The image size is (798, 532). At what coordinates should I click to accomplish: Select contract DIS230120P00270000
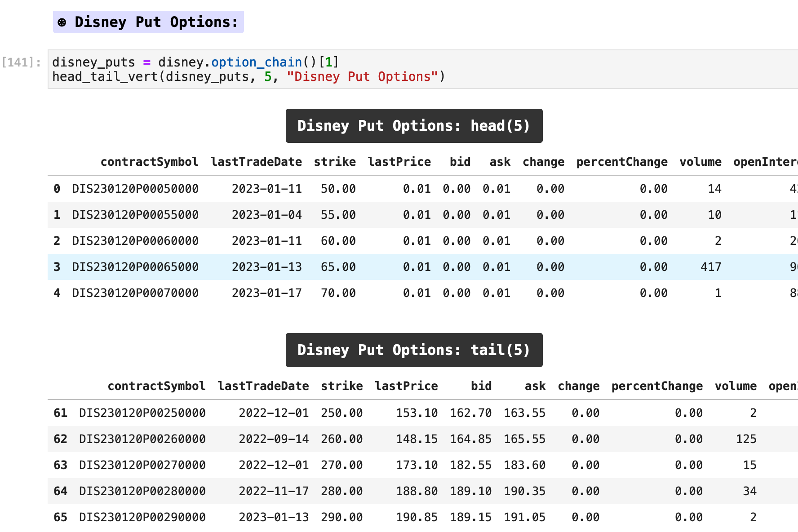142,465
